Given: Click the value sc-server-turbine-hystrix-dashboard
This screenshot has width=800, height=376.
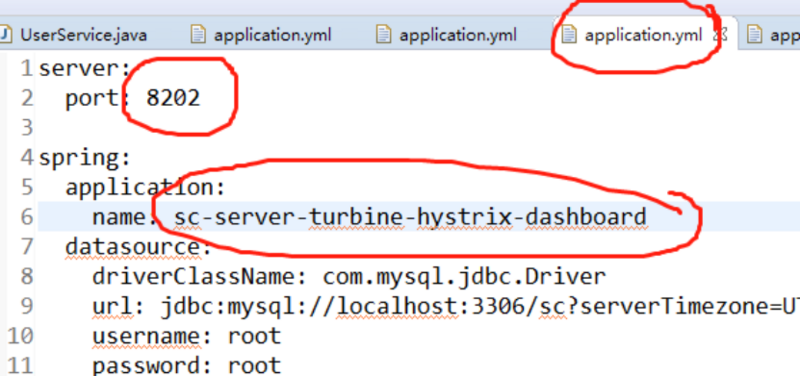Looking at the screenshot, I should click(410, 217).
